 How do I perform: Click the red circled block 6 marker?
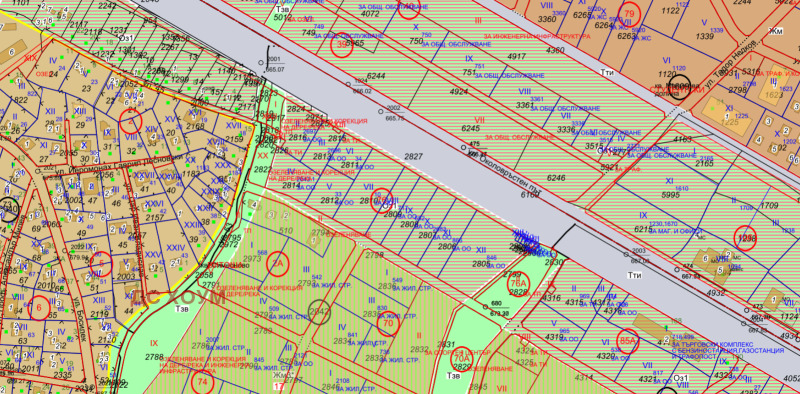point(39,308)
